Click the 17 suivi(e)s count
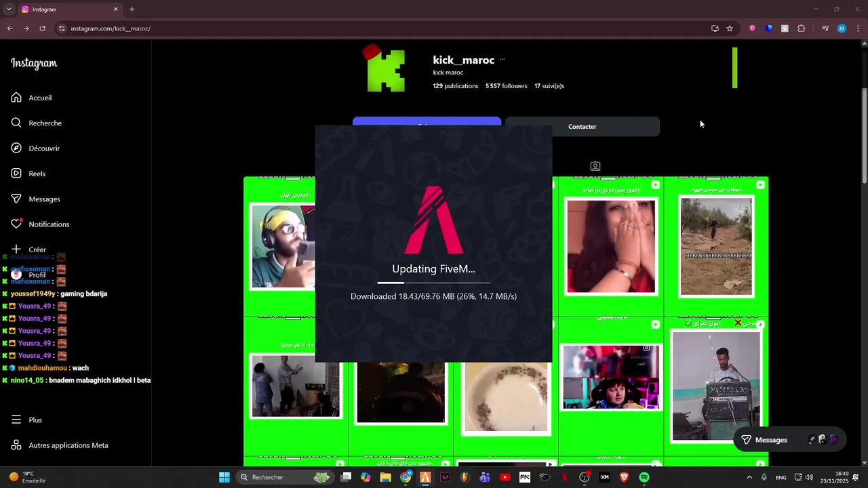Viewport: 868px width, 488px height. pos(549,86)
